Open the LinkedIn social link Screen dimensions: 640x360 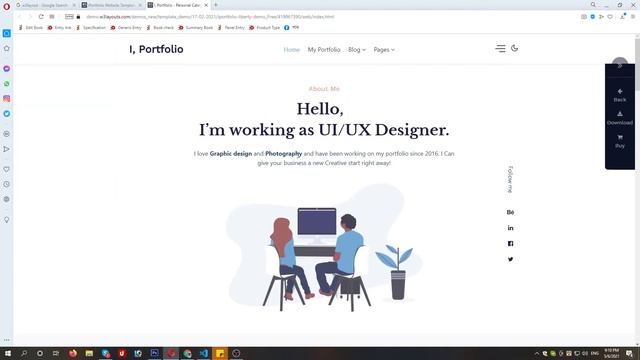tap(510, 228)
